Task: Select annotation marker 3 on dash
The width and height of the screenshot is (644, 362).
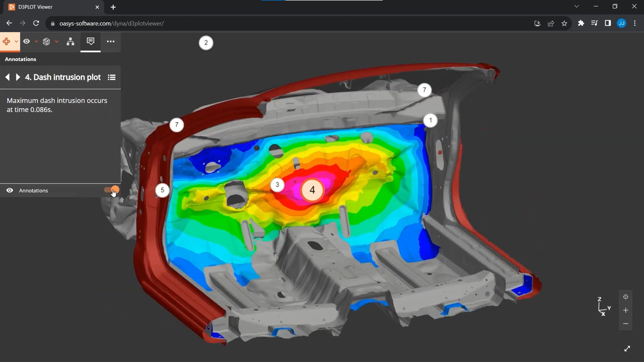Action: (277, 185)
